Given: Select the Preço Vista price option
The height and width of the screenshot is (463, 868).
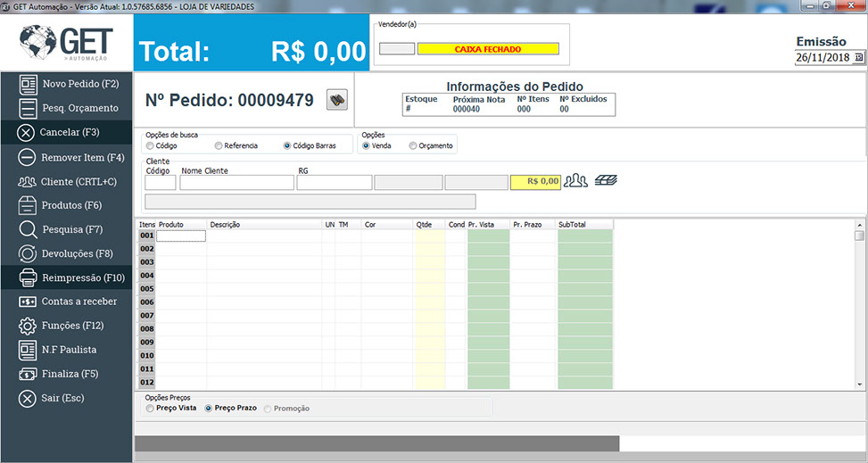Looking at the screenshot, I should point(150,408).
